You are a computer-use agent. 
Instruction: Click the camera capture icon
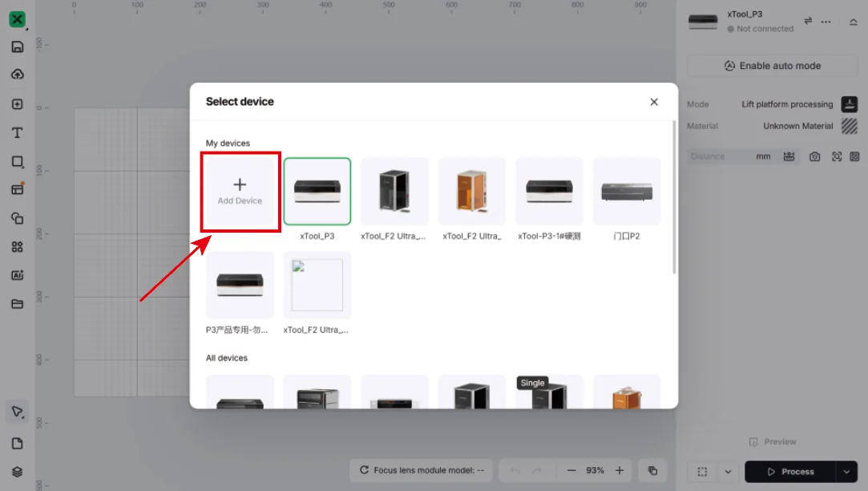tap(814, 156)
